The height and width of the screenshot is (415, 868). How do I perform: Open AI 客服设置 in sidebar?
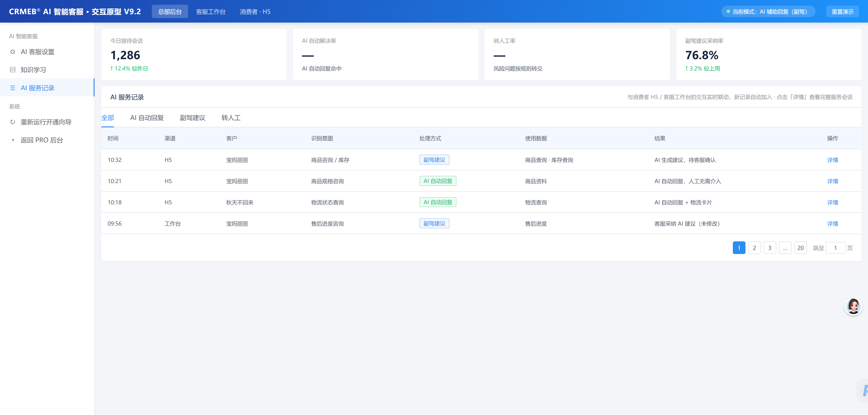tap(47, 52)
